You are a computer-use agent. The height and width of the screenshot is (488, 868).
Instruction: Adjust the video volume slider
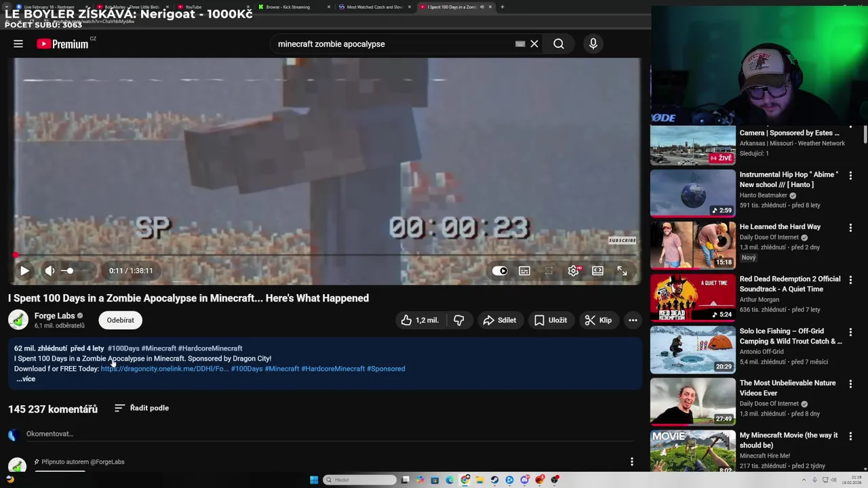75,270
